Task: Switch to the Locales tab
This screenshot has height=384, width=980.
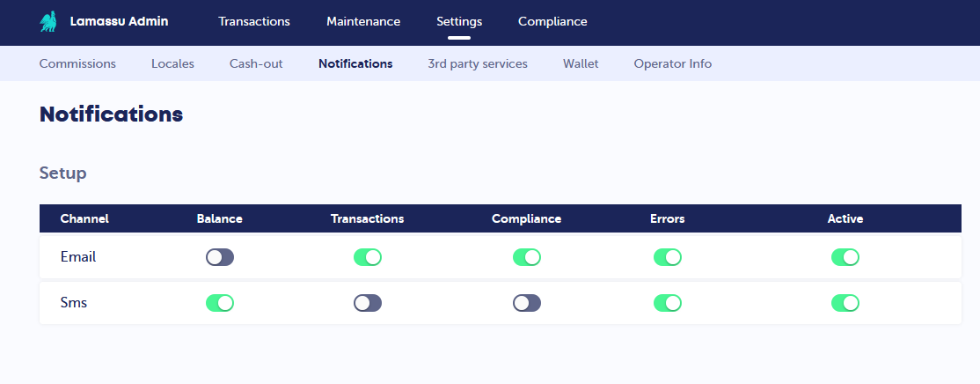Action: click(x=172, y=63)
